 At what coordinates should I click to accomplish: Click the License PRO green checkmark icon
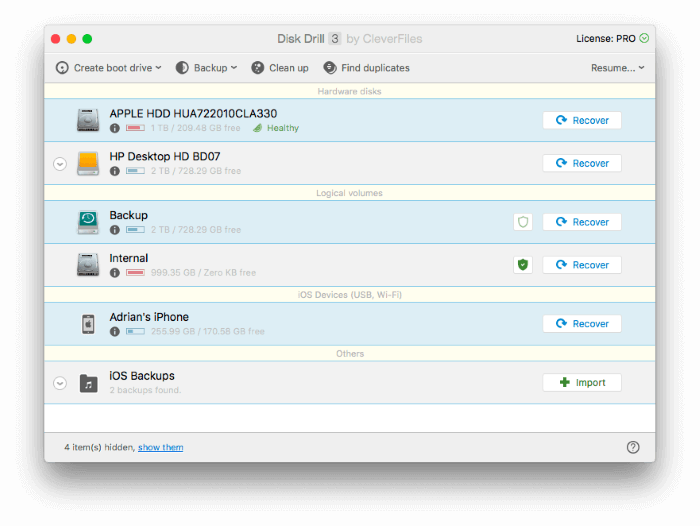tap(644, 38)
